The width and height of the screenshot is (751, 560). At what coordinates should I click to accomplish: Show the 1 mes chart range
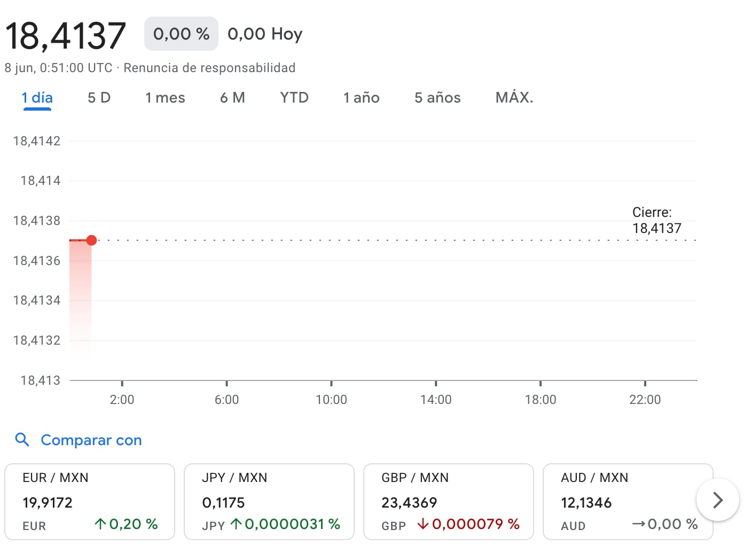tap(165, 98)
